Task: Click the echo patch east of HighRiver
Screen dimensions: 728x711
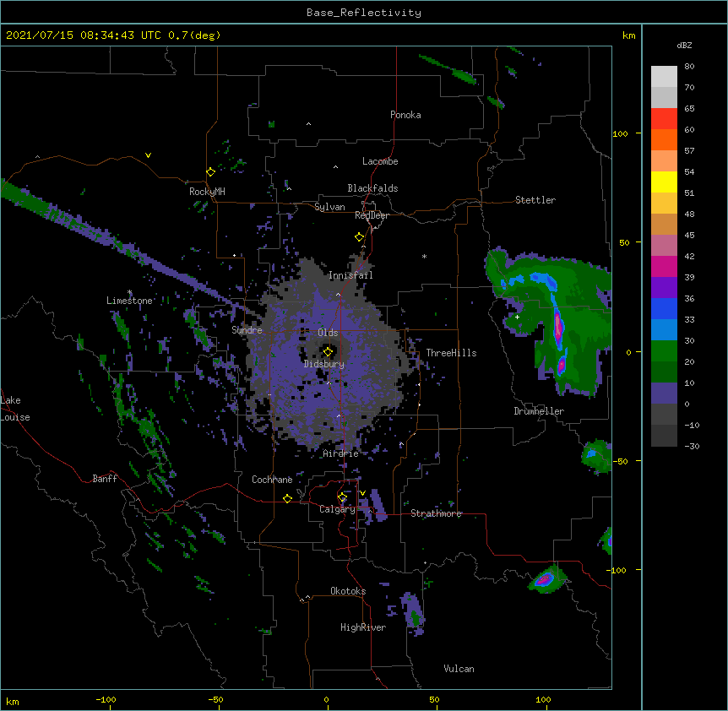Action: pos(412,614)
